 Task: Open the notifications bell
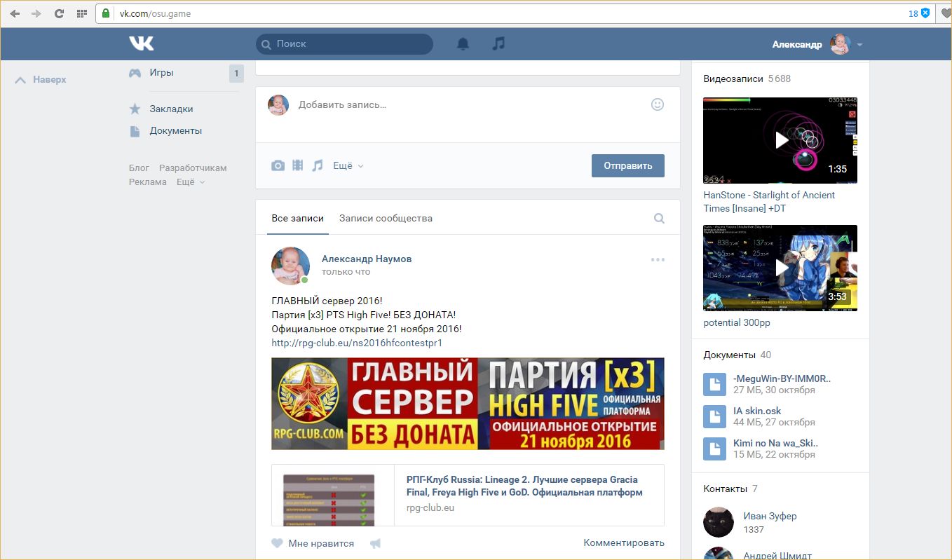(463, 43)
